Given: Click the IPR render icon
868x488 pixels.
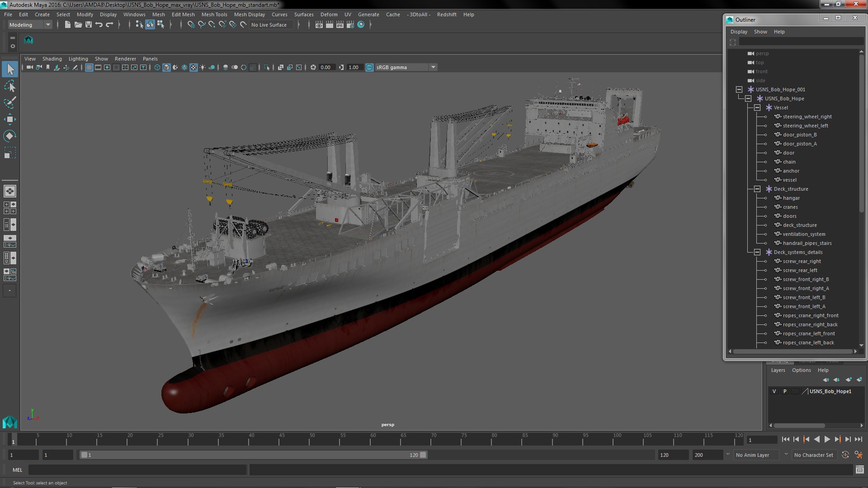Looking at the screenshot, I should pyautogui.click(x=340, y=25).
